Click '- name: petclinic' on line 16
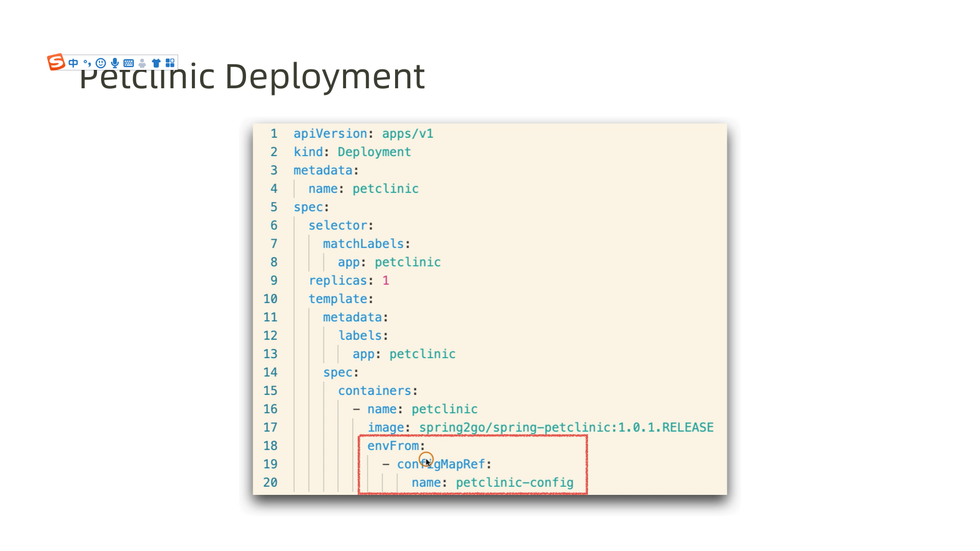This screenshot has height=551, width=980. coord(415,409)
